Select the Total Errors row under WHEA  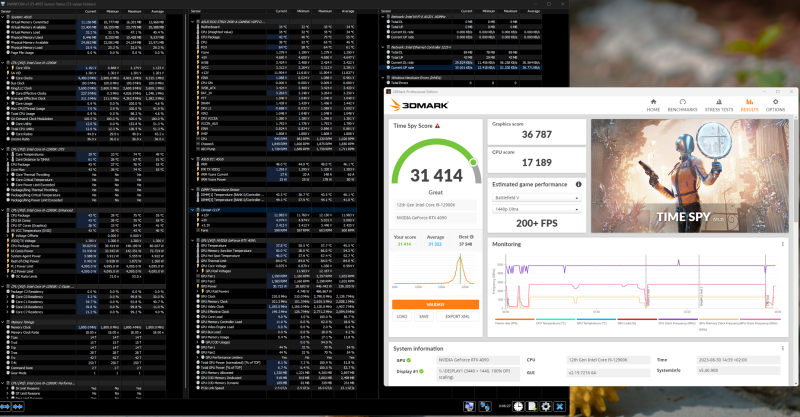tap(460, 83)
